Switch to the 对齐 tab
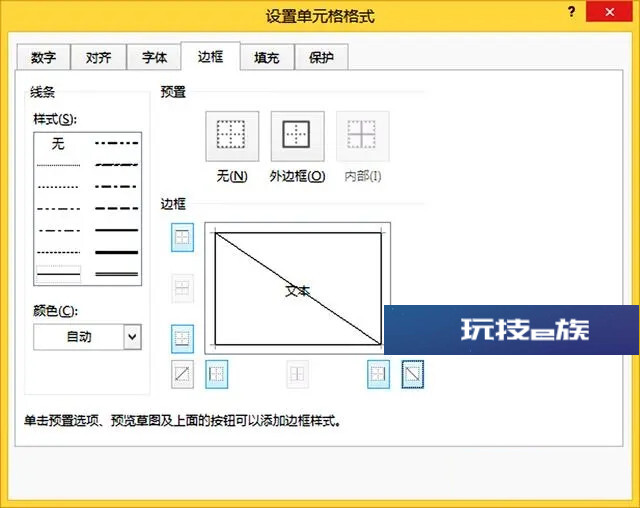This screenshot has width=640, height=508. (x=98, y=57)
